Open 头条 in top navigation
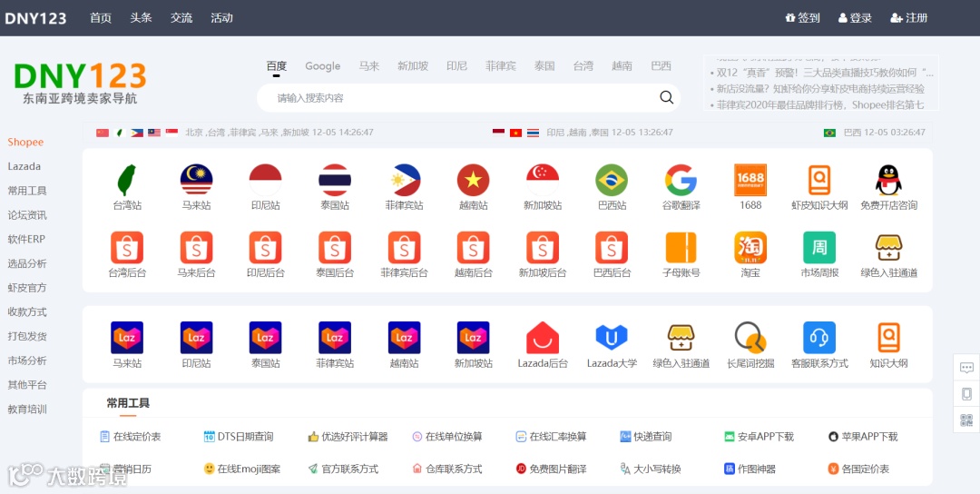The width and height of the screenshot is (980, 494). click(141, 18)
